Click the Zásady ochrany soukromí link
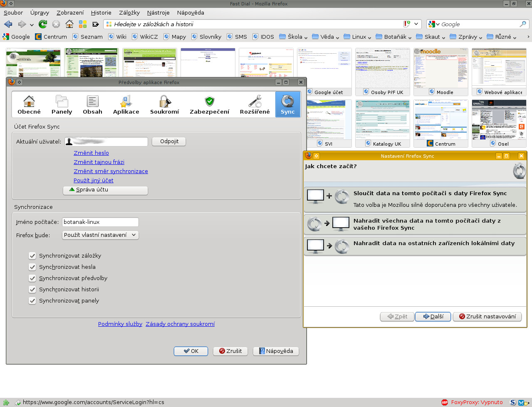 180,324
